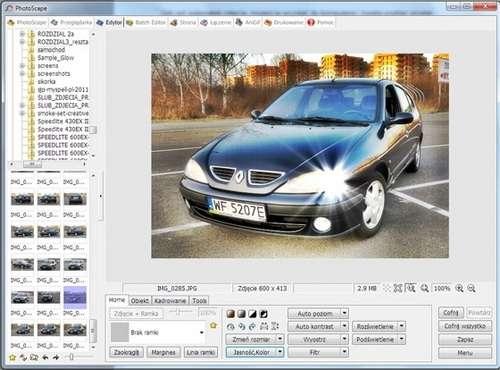Switch to the Obiekt tab
The height and width of the screenshot is (370, 500).
tap(140, 301)
